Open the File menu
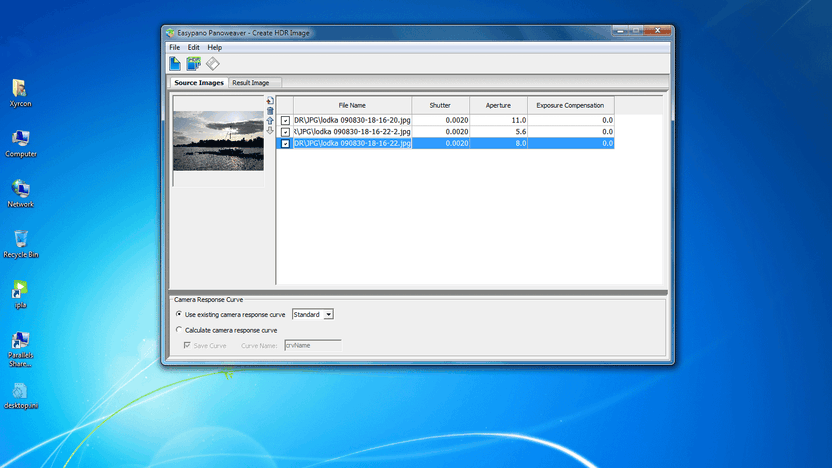Screen dimensions: 832x468 pyautogui.click(x=175, y=47)
